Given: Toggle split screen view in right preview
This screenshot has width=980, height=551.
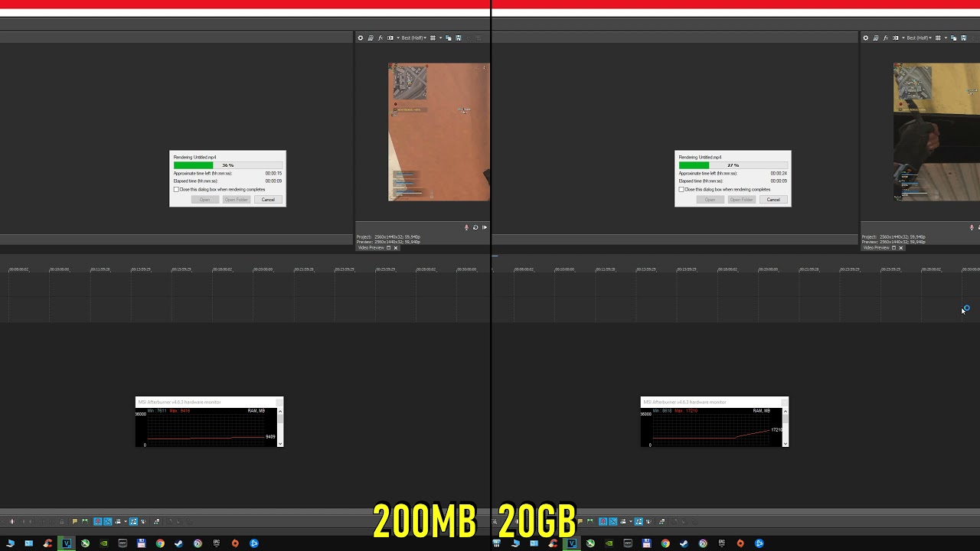Looking at the screenshot, I should [896, 37].
